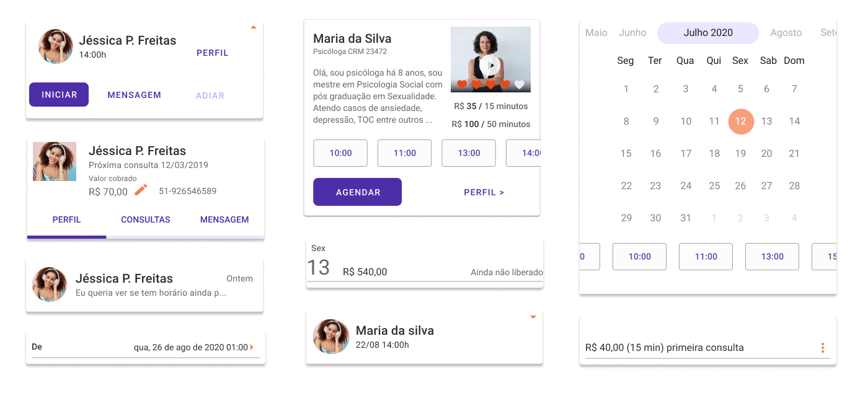The image size is (868, 398).
Task: Open Jéssica's avatar in the message preview
Action: [x=50, y=285]
